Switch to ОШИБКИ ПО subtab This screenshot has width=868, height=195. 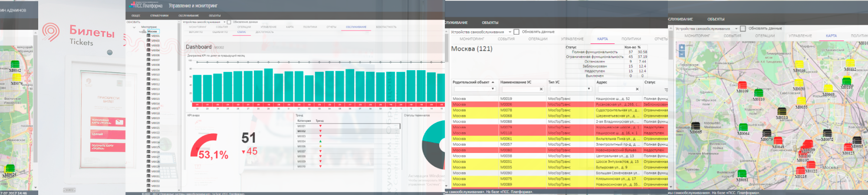[220, 32]
